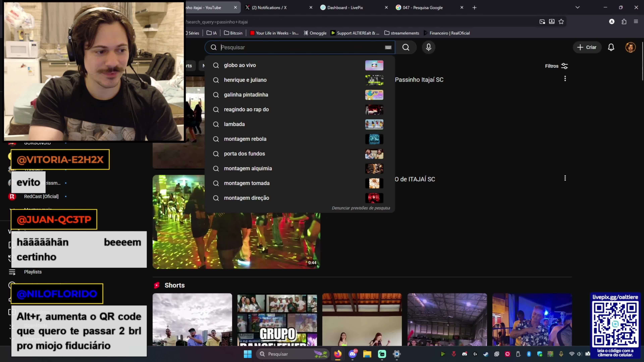Image resolution: width=644 pixels, height=362 pixels.
Task: Open YouTube notifications bell
Action: pyautogui.click(x=611, y=47)
